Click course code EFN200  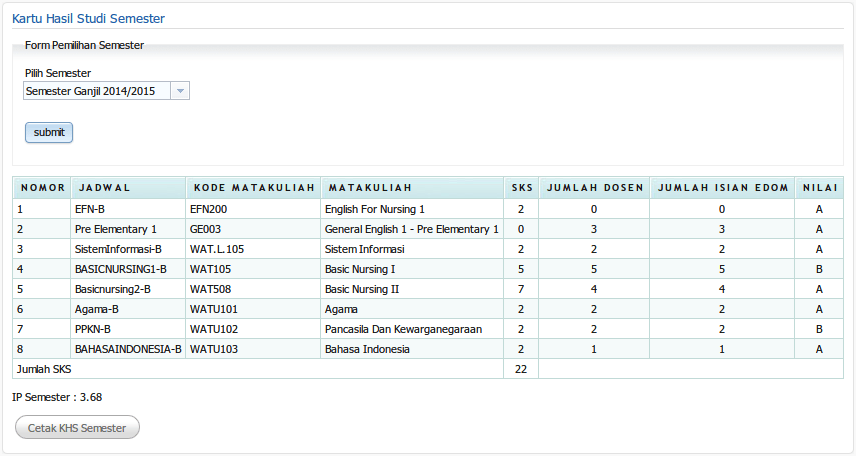coord(208,209)
